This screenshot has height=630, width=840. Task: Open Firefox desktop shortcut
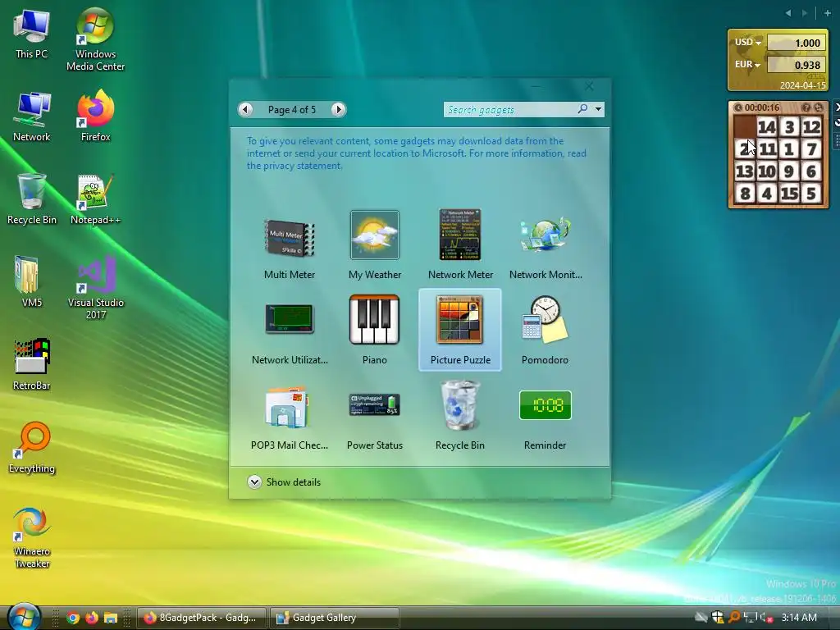point(95,116)
